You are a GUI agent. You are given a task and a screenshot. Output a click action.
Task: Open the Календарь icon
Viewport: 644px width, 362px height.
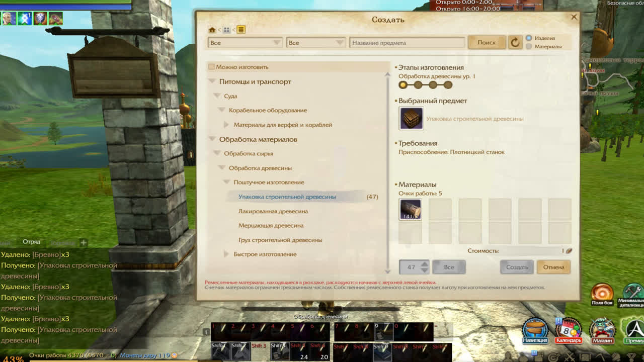569,330
